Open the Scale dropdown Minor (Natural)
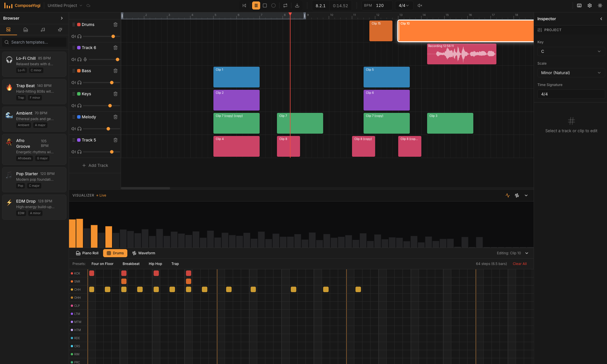Screen dimensions: 607x364 pyautogui.click(x=571, y=73)
